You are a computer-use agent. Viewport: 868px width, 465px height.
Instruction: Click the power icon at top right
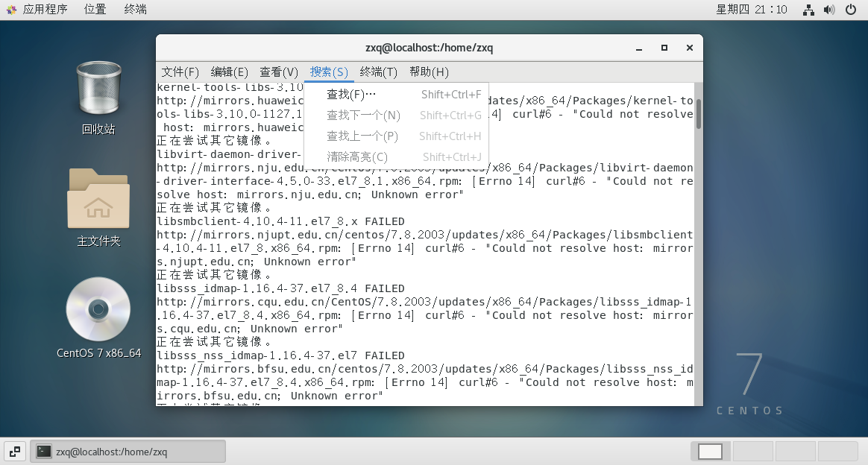[850, 10]
